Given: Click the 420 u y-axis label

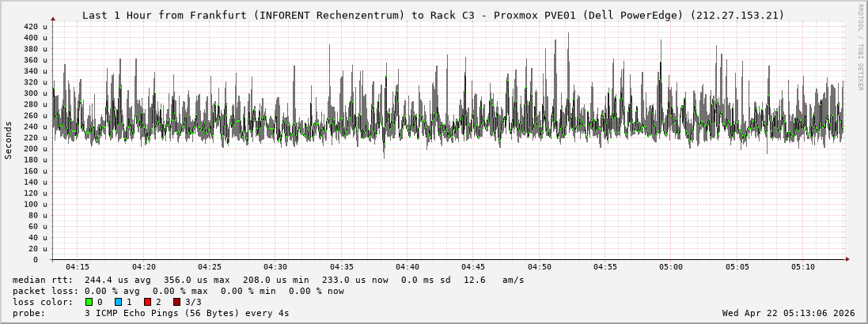Looking at the screenshot, I should point(36,27).
